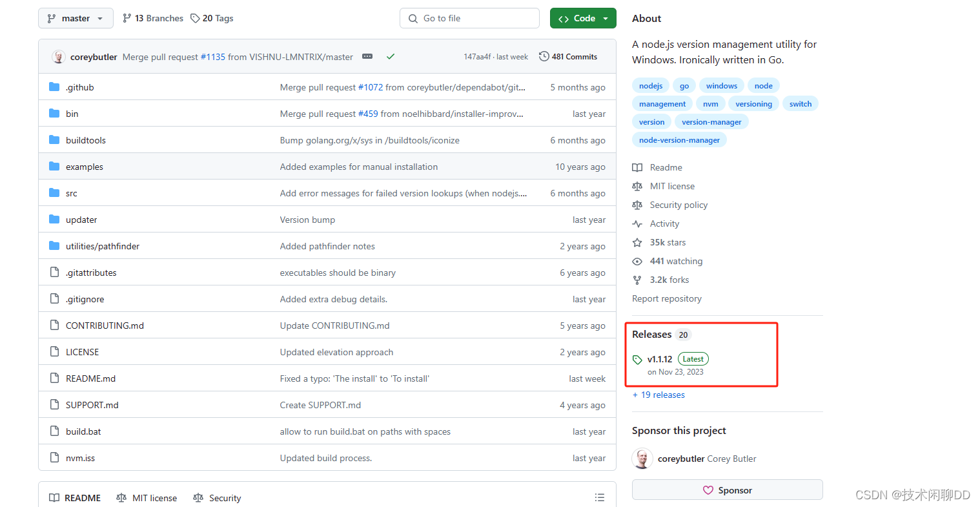Switch to the Security tab
The image size is (980, 507).
[x=217, y=498]
